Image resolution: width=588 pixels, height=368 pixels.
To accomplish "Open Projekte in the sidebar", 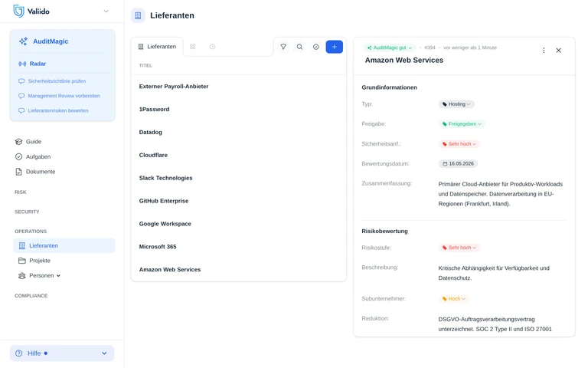I will (x=39, y=261).
